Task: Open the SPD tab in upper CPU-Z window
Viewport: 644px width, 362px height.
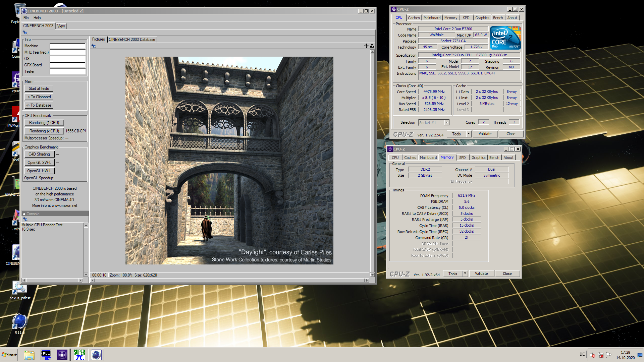Action: coord(466,18)
